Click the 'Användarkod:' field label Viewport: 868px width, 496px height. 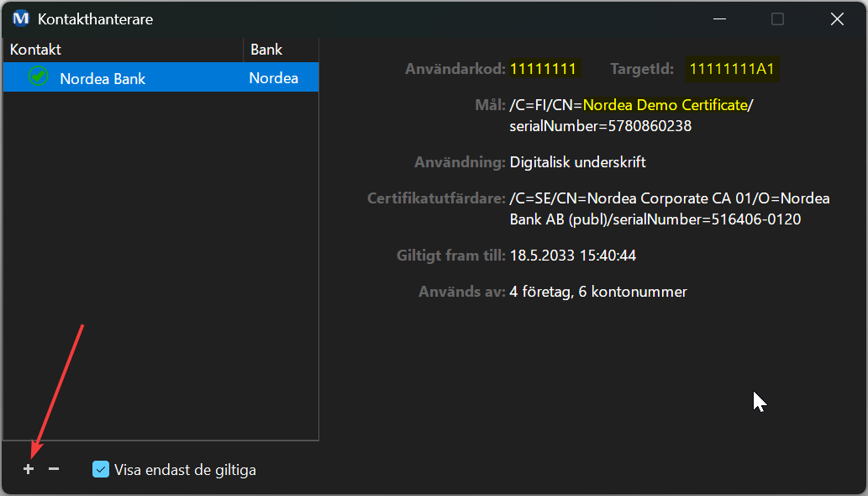pyautogui.click(x=455, y=69)
